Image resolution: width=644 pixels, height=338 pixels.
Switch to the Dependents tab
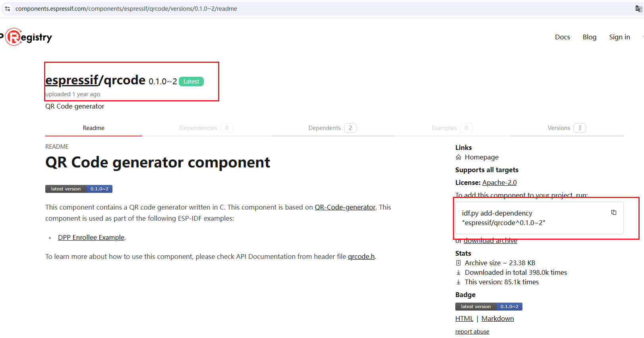tap(332, 128)
